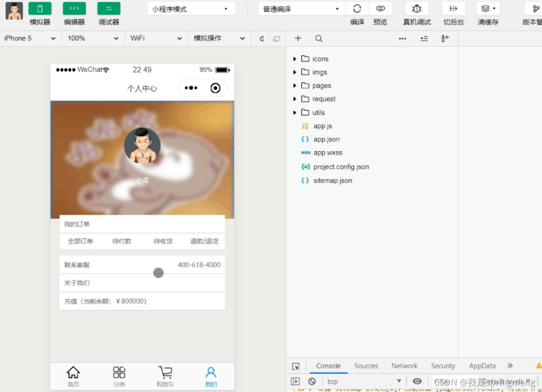Open the mini program capsule menu dots
This screenshot has width=542, height=392.
coord(191,88)
